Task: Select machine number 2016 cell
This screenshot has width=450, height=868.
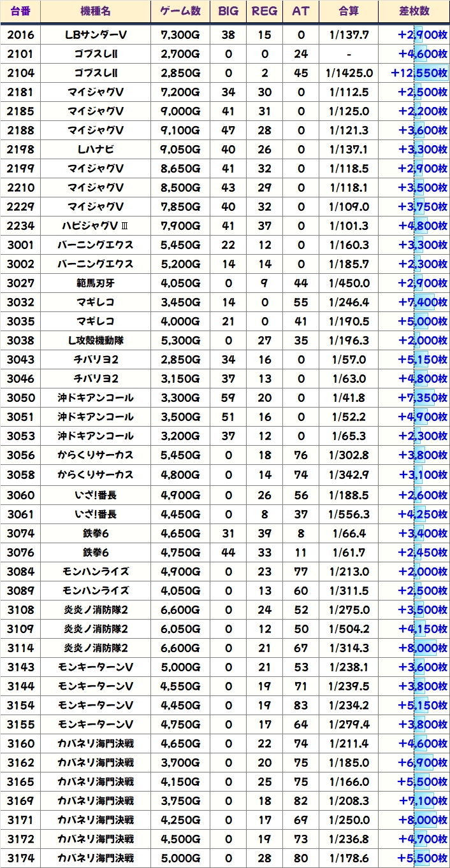Action: (x=20, y=35)
